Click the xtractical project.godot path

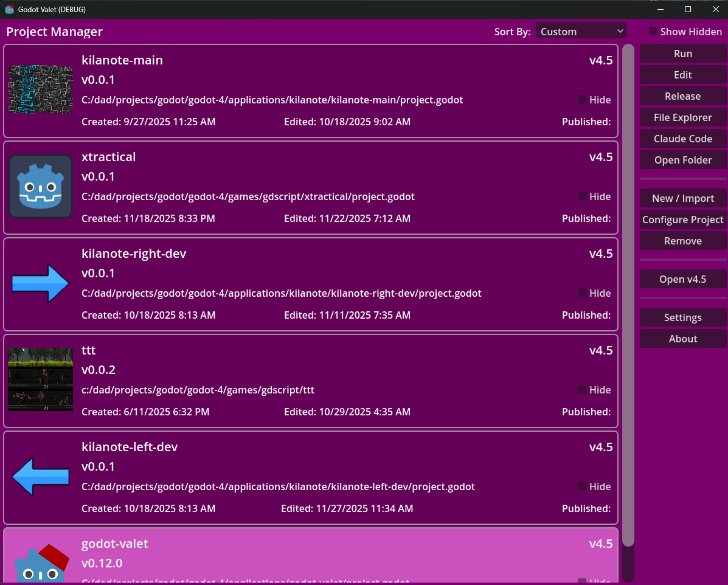(248, 196)
